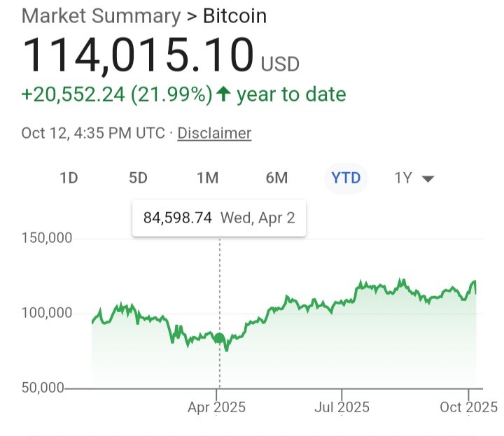This screenshot has width=504, height=436.
Task: Click the 150,000 y-axis label
Action: tap(47, 238)
